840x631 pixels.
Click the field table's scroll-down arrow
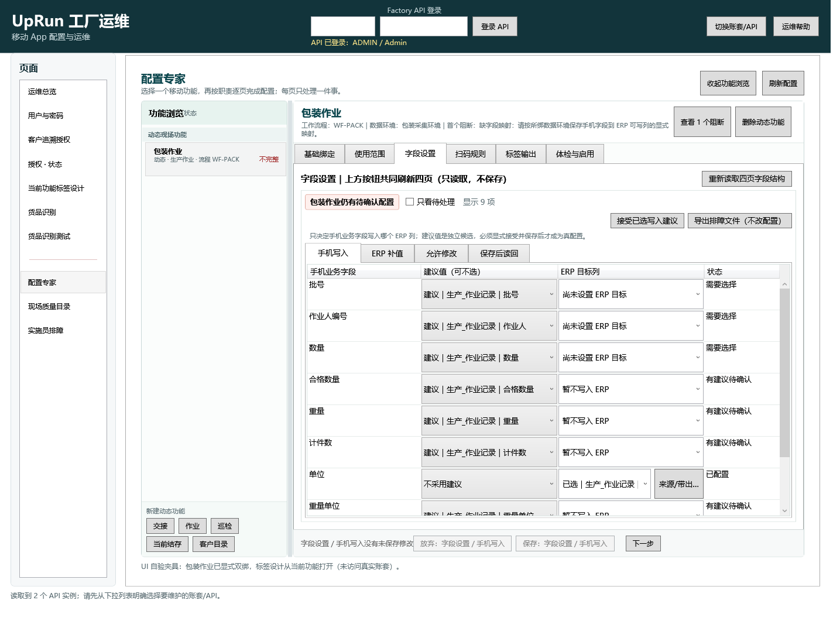click(785, 511)
